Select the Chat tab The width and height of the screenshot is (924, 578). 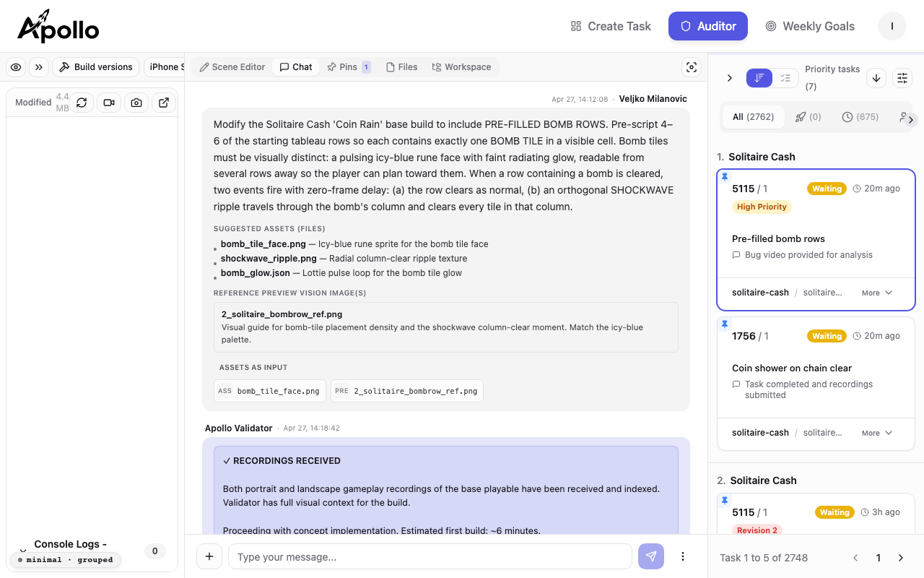click(x=296, y=67)
